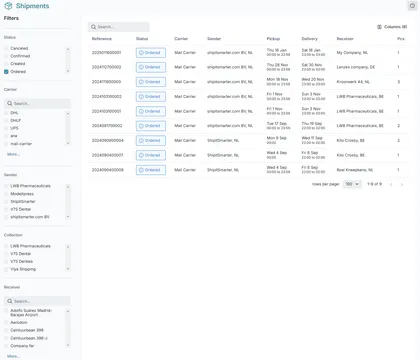This screenshot has width=420, height=360.
Task: Open shipment reference 2024090900004
Action: 108,140
